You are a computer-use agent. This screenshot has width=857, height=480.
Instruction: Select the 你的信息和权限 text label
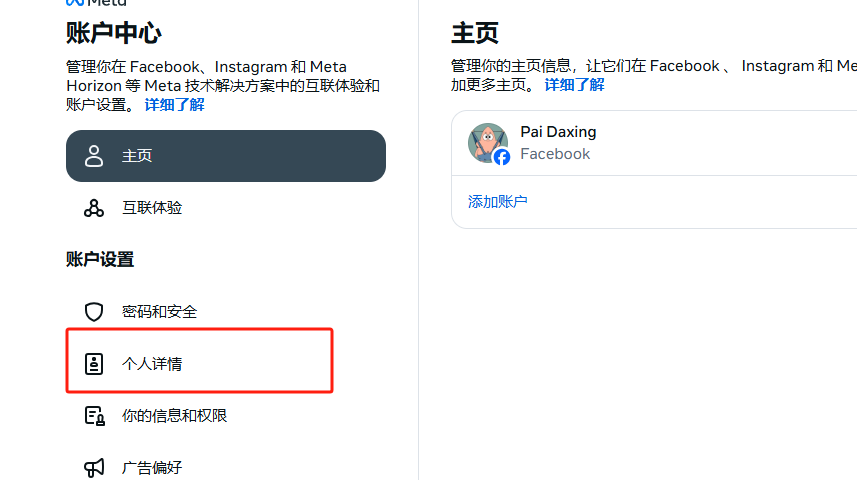175,416
